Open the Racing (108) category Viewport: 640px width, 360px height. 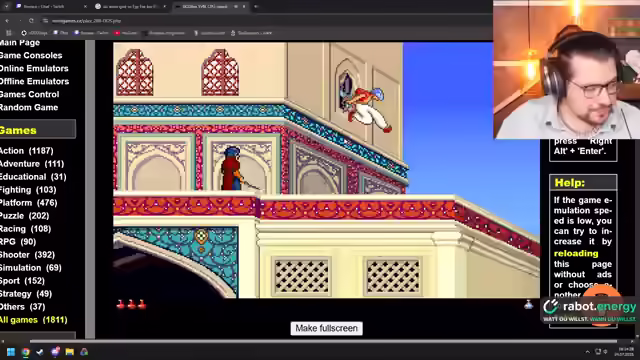(25, 229)
